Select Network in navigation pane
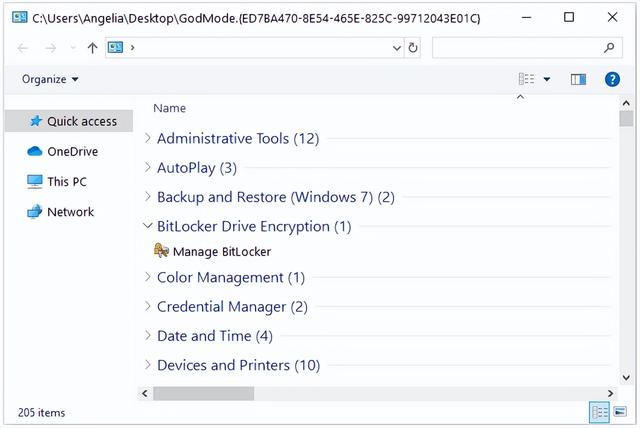 (x=69, y=212)
